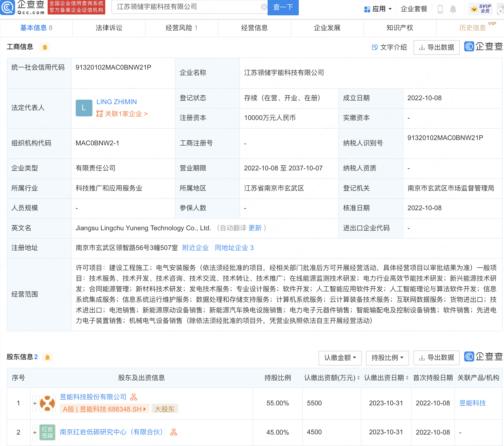Viewport: 504px width, 446px height.
Task: Select 科技推广和应用服务业 industry value
Action: [x=109, y=188]
